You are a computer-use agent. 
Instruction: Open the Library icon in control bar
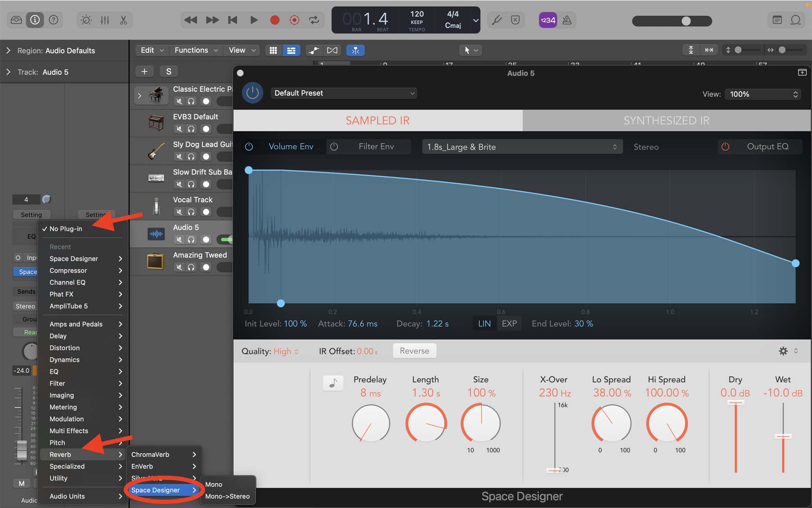click(x=16, y=20)
